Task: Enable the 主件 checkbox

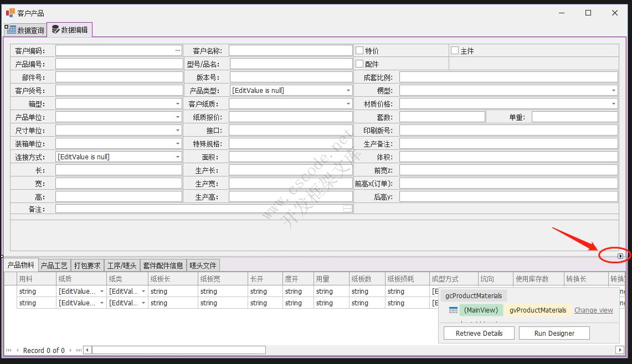Action: [455, 50]
